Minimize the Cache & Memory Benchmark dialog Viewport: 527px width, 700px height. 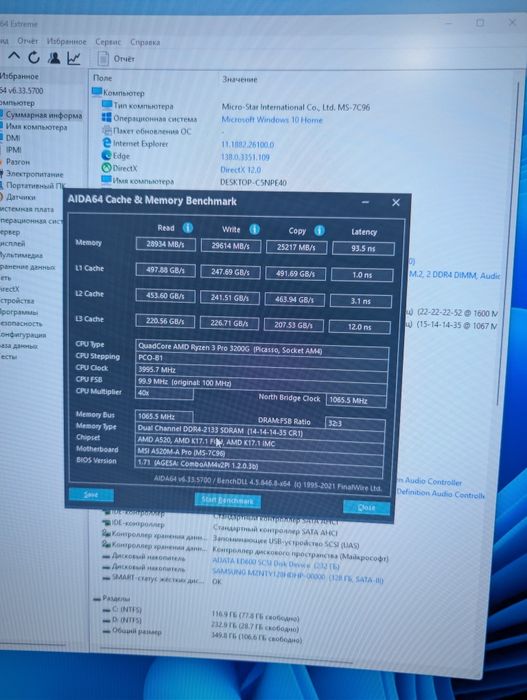(365, 202)
